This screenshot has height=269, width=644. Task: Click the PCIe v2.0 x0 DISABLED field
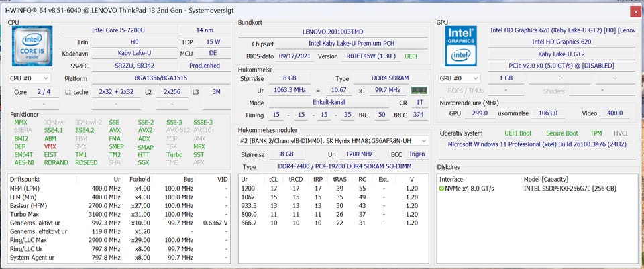(561, 66)
